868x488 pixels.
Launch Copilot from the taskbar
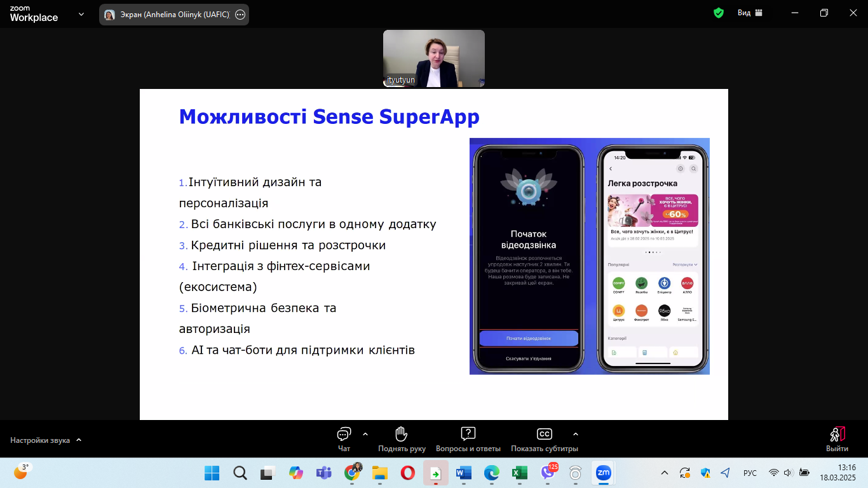(x=295, y=473)
